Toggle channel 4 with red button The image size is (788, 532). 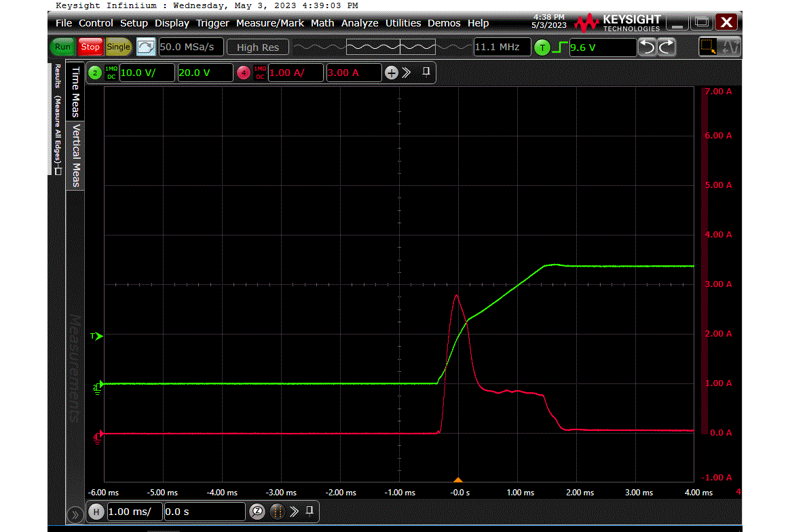point(244,73)
